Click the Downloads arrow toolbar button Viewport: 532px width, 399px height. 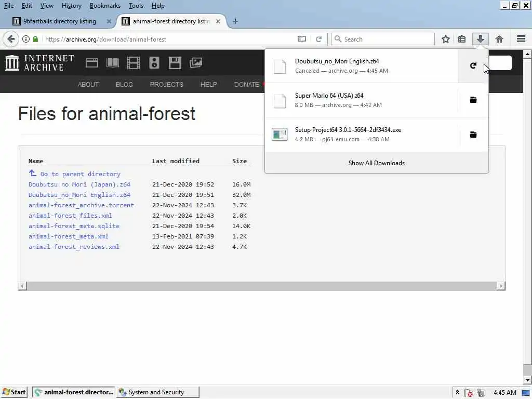(x=480, y=39)
